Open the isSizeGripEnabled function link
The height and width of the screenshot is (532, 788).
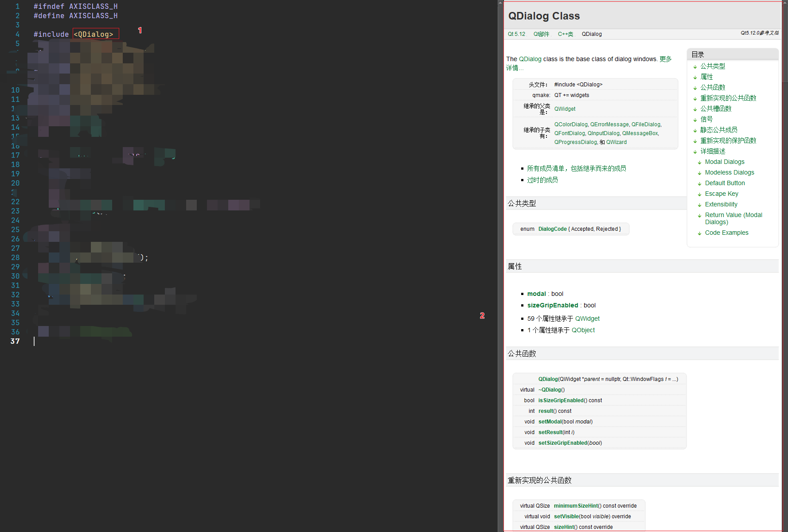(x=561, y=400)
